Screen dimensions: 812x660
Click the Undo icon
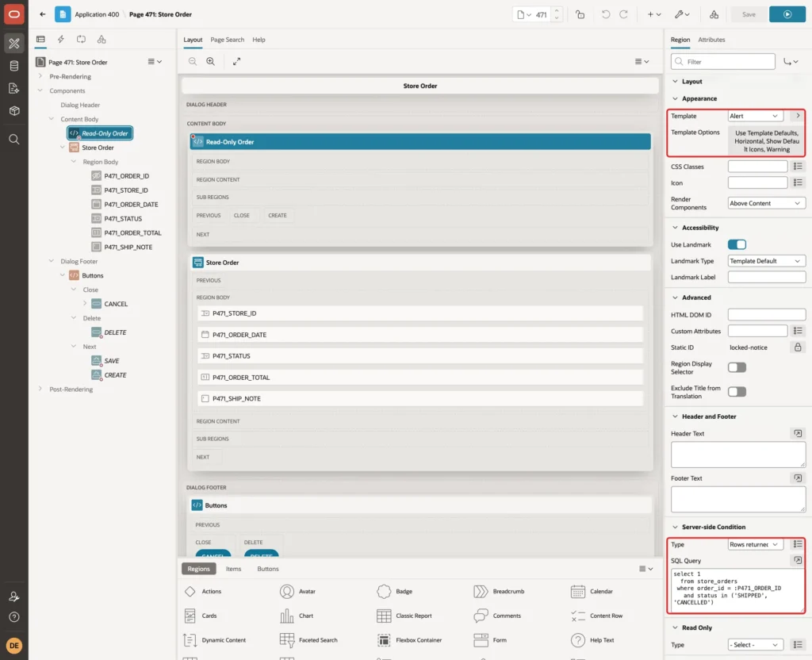(605, 14)
